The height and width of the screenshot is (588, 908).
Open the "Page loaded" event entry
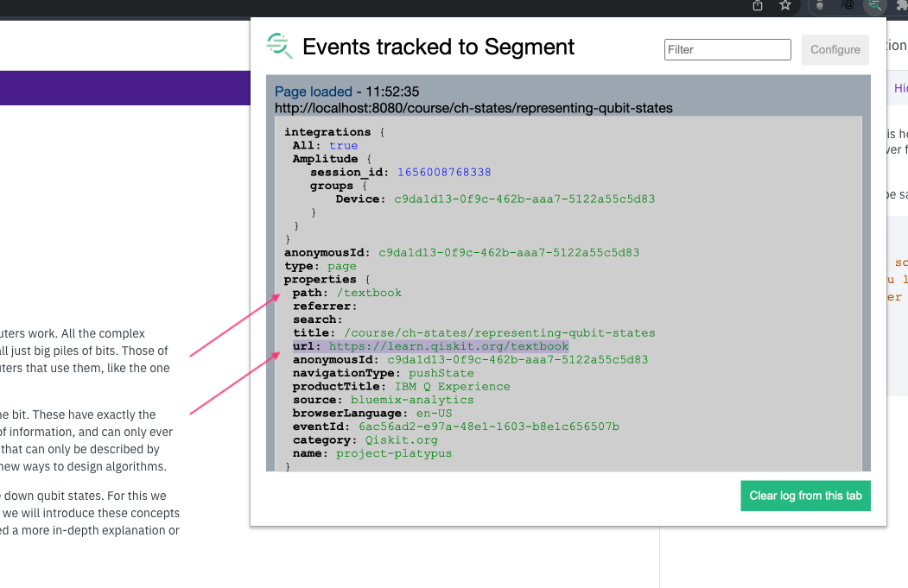pos(314,92)
